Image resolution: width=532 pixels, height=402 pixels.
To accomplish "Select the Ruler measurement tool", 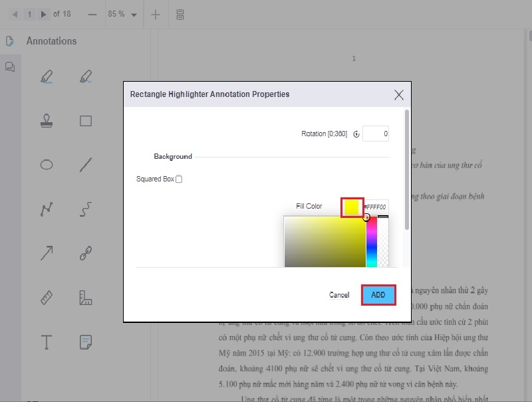I will pyautogui.click(x=47, y=298).
